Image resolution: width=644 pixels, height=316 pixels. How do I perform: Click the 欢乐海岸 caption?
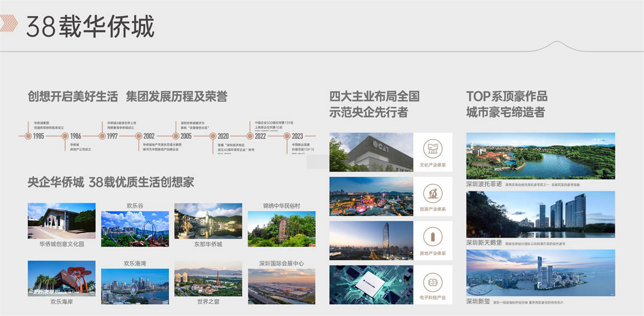click(62, 301)
